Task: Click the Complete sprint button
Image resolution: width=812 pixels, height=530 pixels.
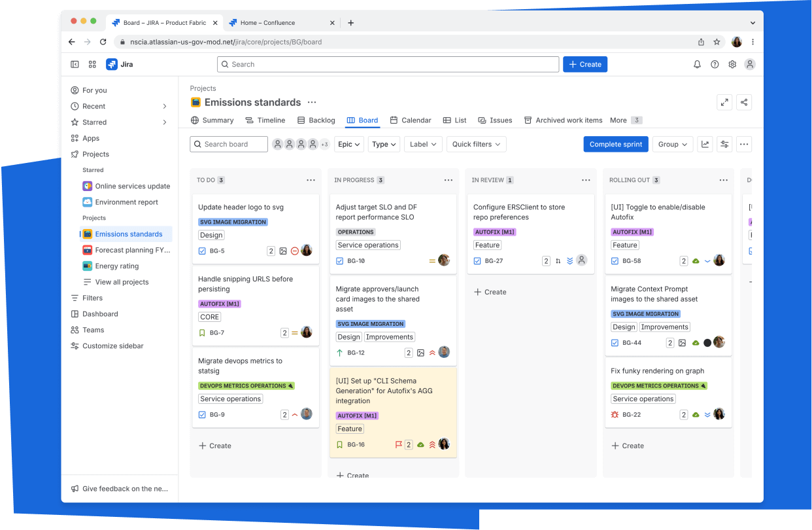Action: click(615, 144)
